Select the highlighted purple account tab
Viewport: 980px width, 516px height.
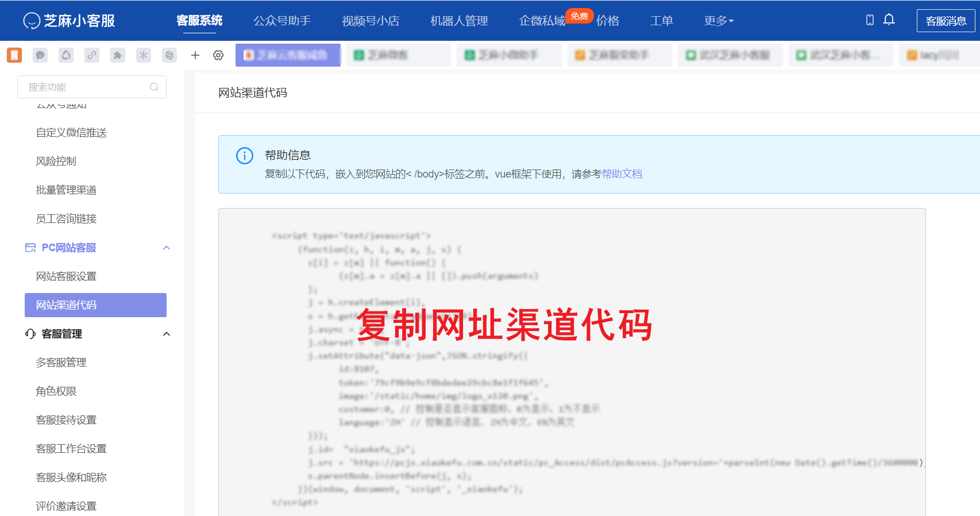pyautogui.click(x=288, y=55)
